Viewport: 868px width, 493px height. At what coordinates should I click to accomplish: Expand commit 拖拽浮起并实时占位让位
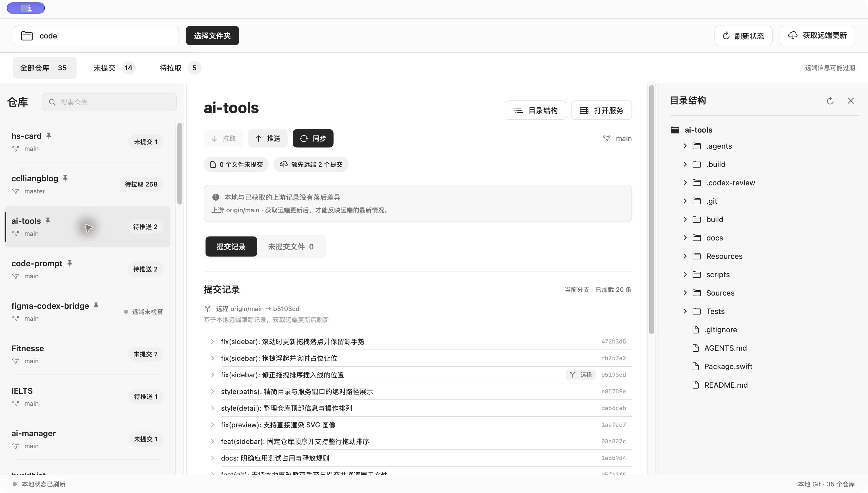click(x=212, y=358)
